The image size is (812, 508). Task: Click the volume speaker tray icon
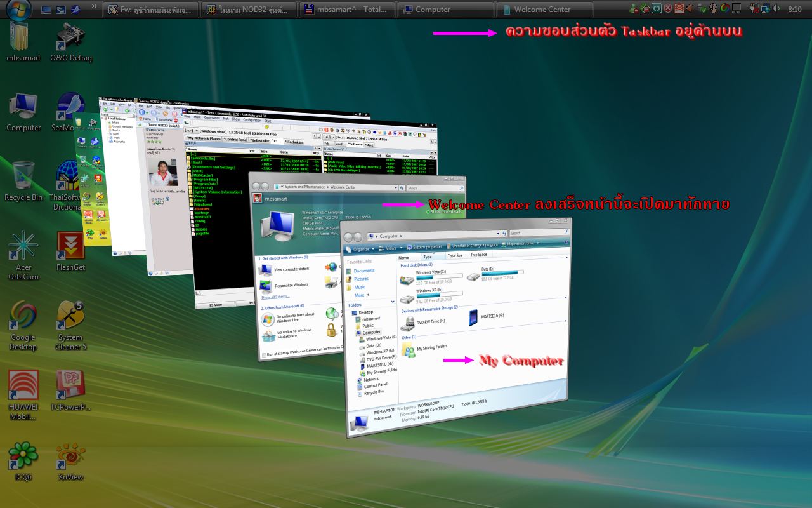pyautogui.click(x=776, y=9)
